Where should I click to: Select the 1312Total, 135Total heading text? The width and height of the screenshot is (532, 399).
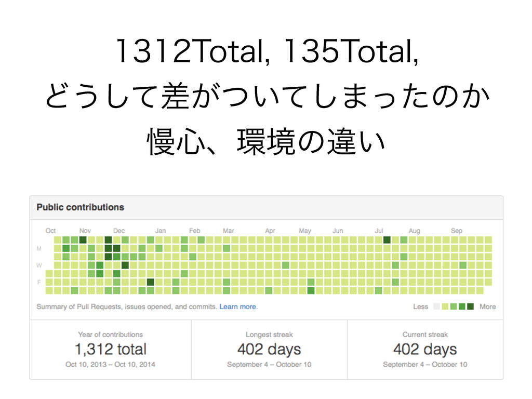[267, 51]
